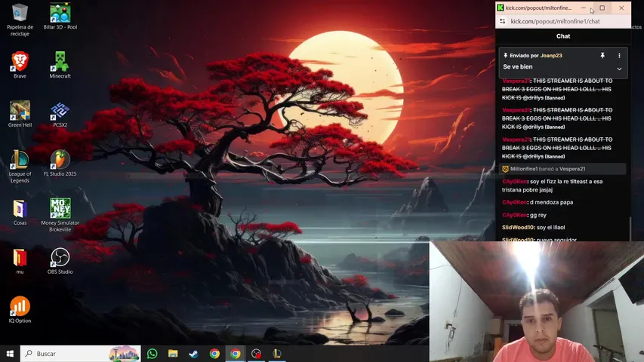The width and height of the screenshot is (644, 362).
Task: Click the Buscar search box
Action: [x=81, y=354]
